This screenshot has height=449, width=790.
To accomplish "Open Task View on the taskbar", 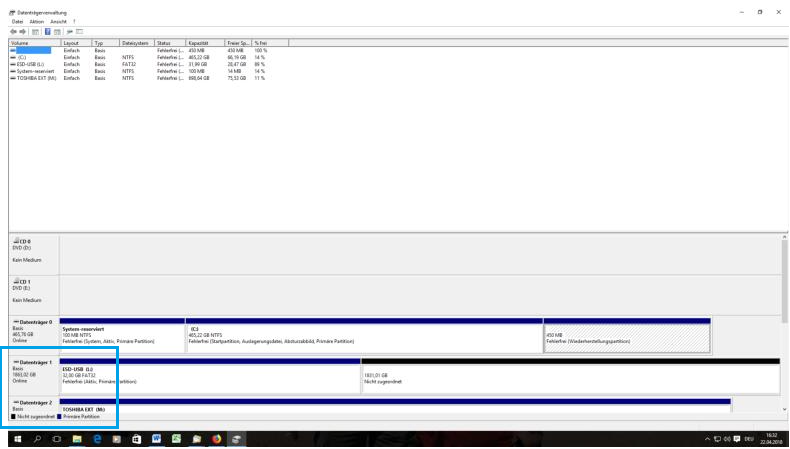I will [x=57, y=439].
